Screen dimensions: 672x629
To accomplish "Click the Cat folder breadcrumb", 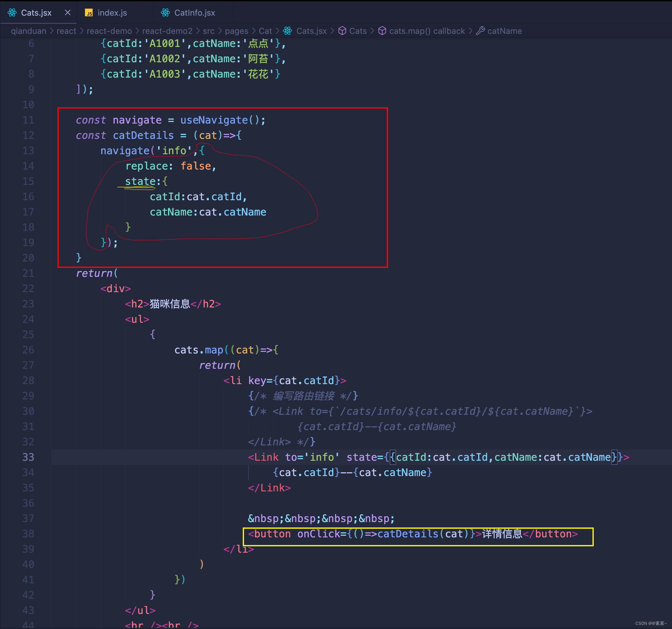I will (265, 31).
